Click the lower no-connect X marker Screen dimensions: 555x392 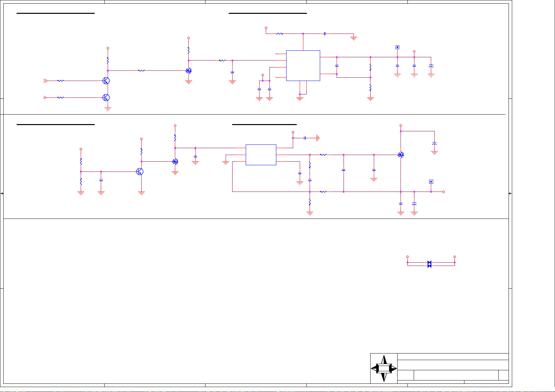(x=276, y=77)
